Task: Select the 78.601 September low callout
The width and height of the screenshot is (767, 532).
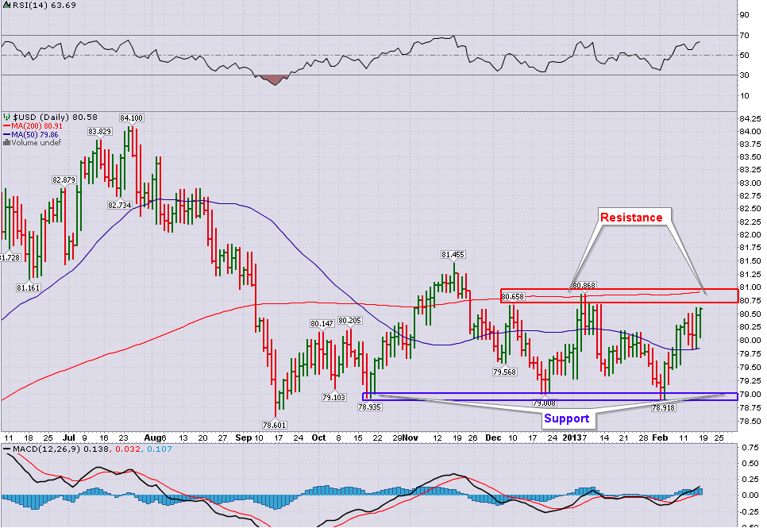Action: (275, 424)
